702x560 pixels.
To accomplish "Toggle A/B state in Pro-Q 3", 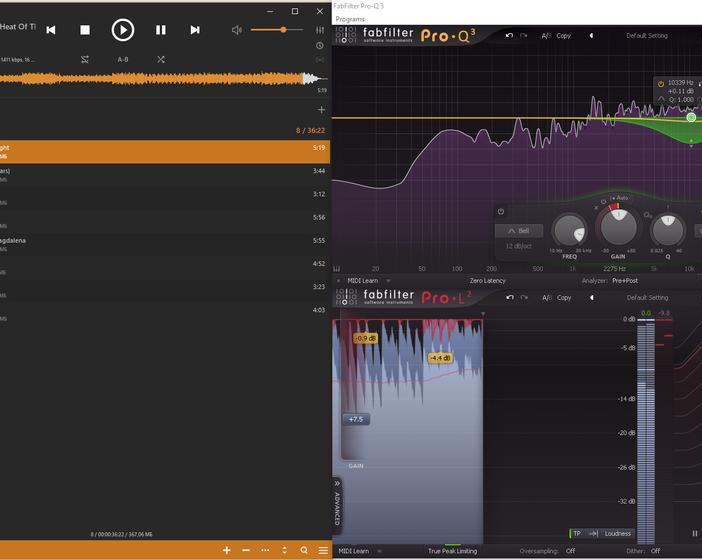I will (x=546, y=35).
